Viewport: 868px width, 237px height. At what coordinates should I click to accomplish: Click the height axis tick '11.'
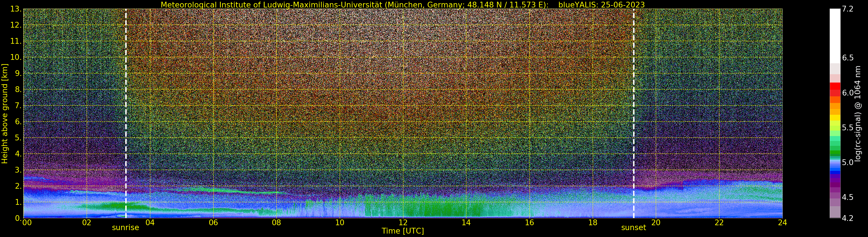pos(16,41)
